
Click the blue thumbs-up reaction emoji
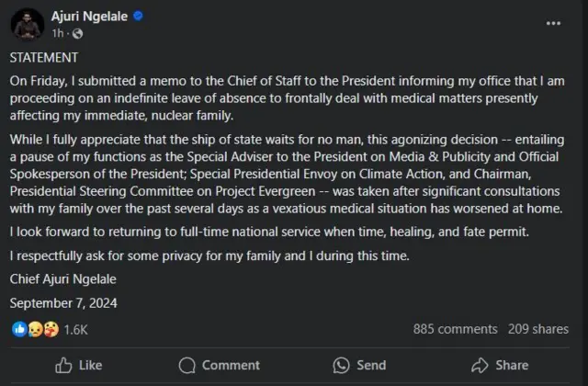pyautogui.click(x=18, y=329)
